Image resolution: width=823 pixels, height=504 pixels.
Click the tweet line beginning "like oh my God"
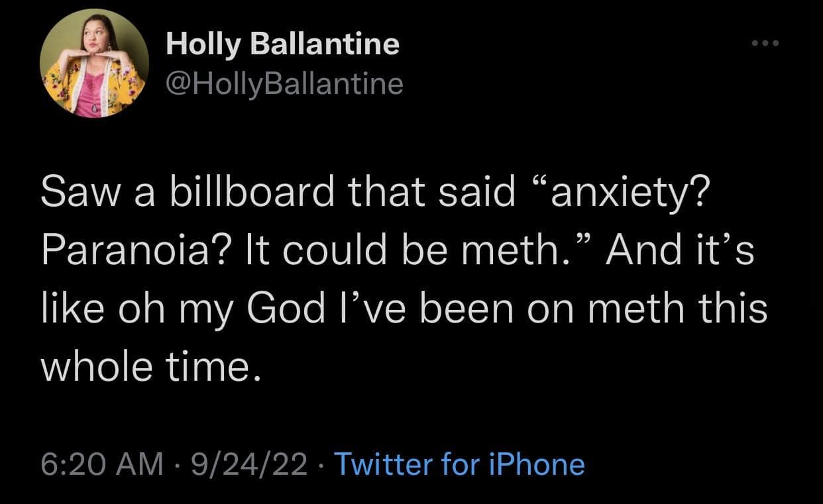tap(403, 309)
